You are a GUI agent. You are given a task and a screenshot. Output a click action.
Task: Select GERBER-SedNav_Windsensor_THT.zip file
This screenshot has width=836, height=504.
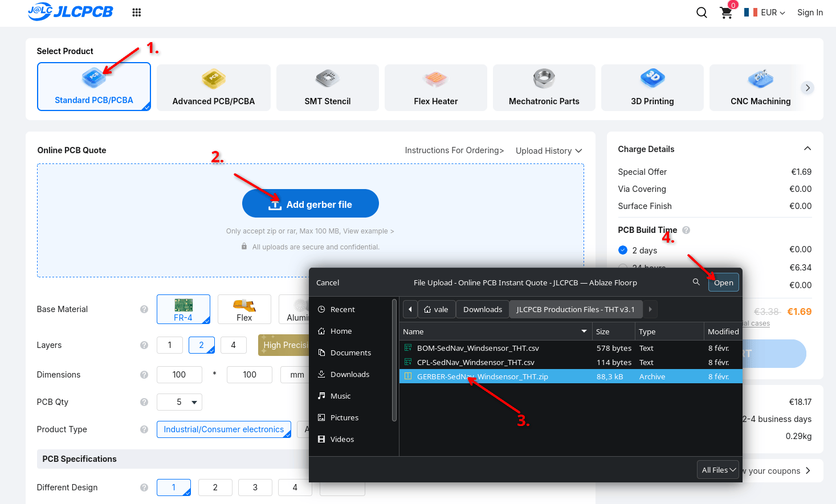[x=482, y=376]
